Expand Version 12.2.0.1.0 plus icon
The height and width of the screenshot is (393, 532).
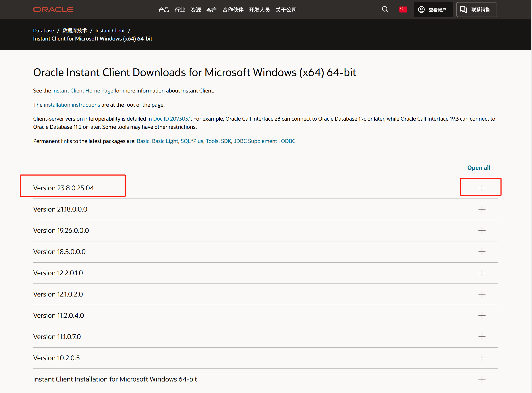pos(482,273)
